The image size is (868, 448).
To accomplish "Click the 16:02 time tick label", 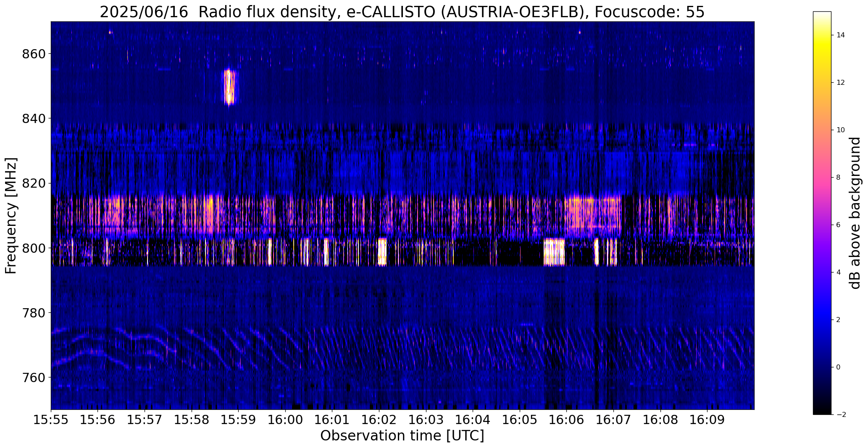I will pyautogui.click(x=379, y=419).
